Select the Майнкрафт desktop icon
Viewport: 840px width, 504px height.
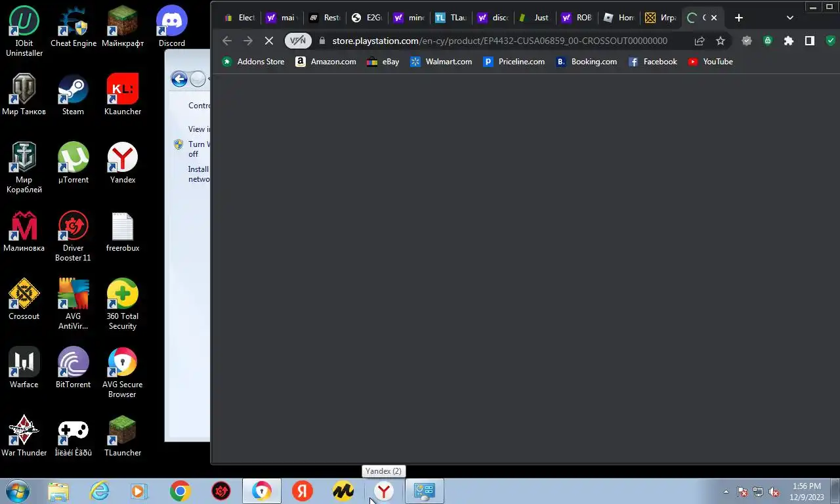point(123,27)
